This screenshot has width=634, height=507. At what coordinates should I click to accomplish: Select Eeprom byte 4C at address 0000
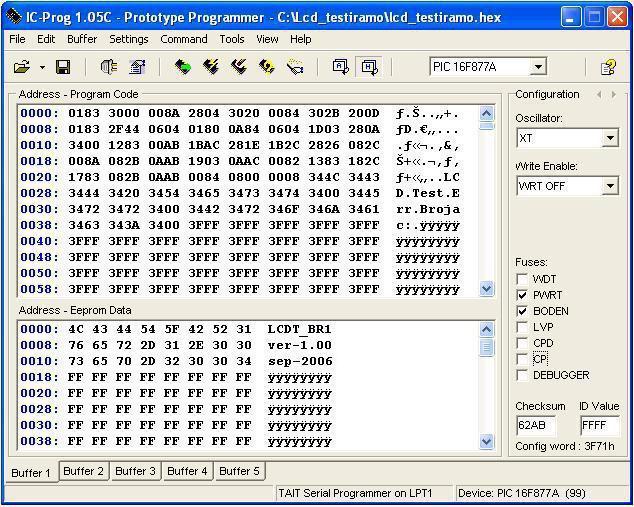[x=76, y=330]
